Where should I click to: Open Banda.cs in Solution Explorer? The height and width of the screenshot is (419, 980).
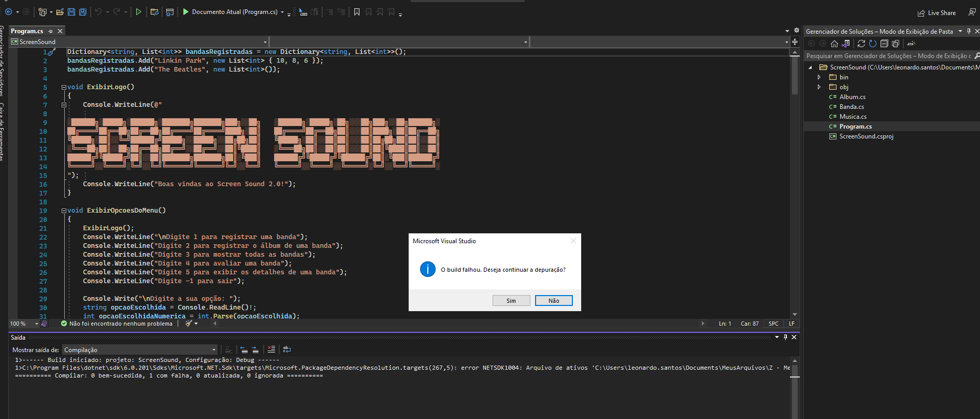click(x=852, y=107)
